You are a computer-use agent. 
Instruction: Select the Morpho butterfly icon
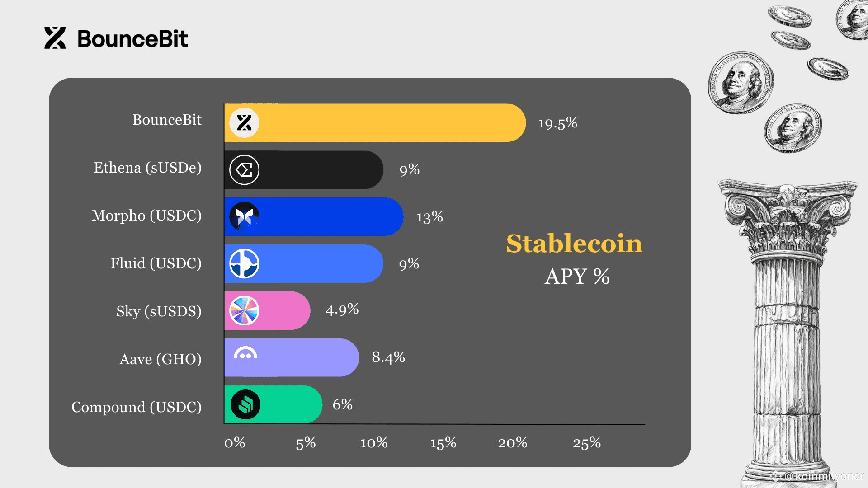pyautogui.click(x=244, y=217)
